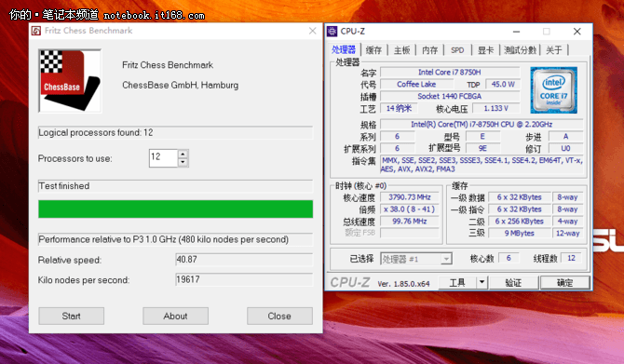Image resolution: width=624 pixels, height=364 pixels.
Task: Expand the 工具 dropdown arrow
Action: (482, 282)
